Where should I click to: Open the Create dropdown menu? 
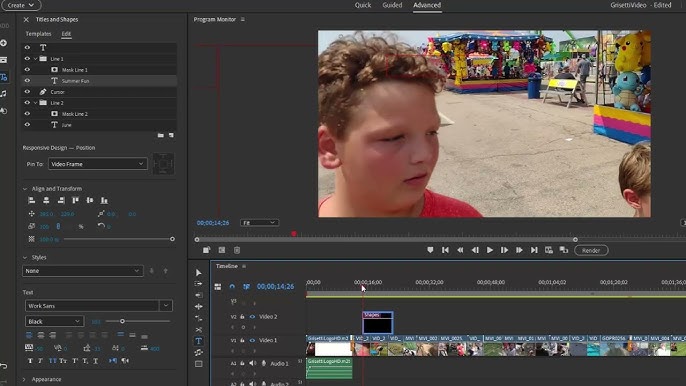tap(21, 5)
